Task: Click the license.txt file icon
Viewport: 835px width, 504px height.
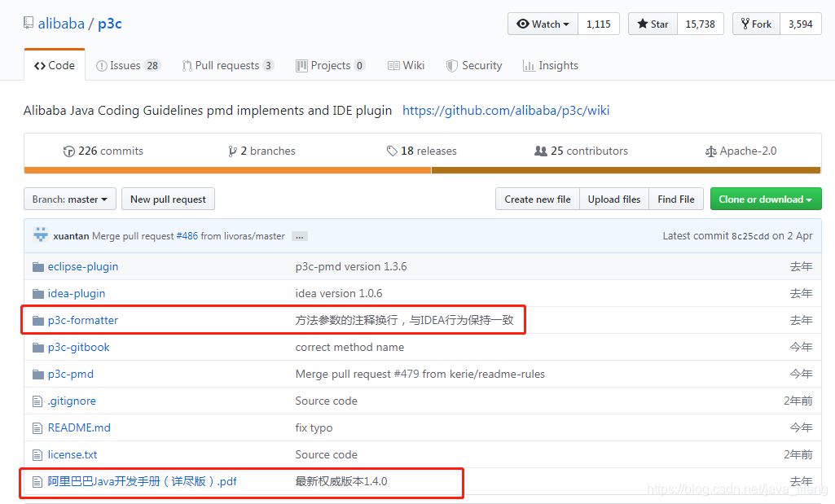Action: pyautogui.click(x=37, y=454)
